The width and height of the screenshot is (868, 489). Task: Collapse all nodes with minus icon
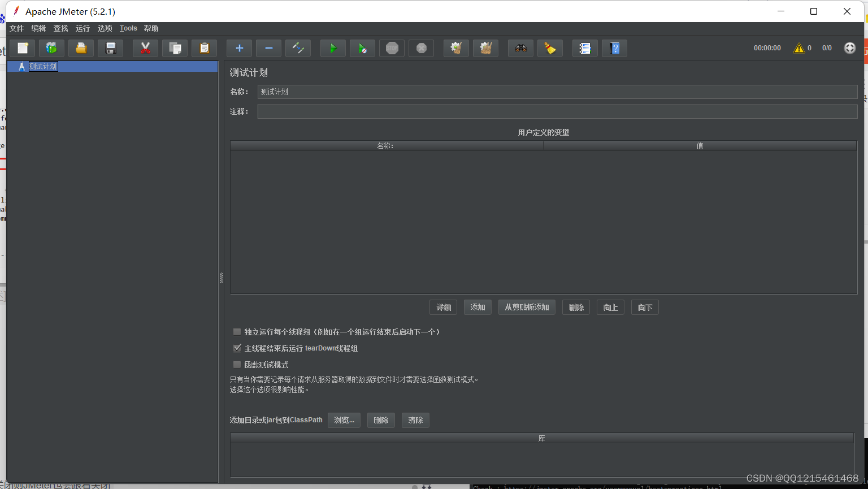click(x=268, y=48)
